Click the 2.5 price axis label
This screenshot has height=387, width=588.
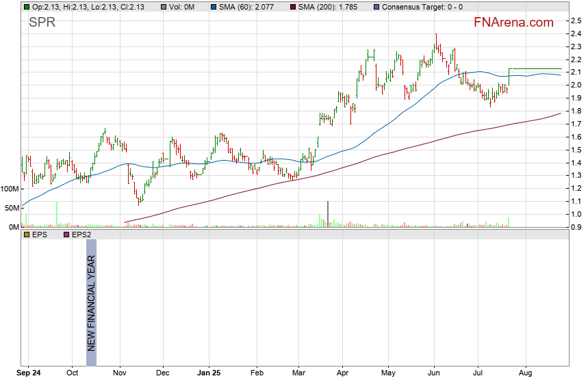576,21
